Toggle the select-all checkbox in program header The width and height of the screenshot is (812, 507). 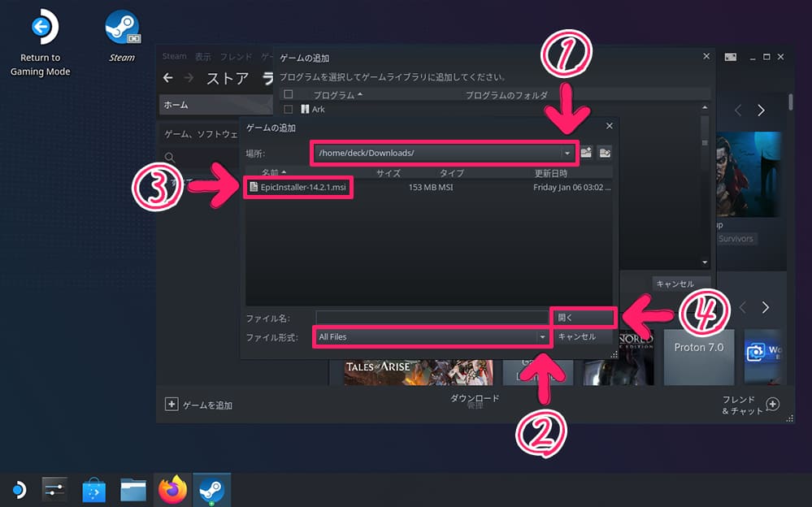coord(289,94)
